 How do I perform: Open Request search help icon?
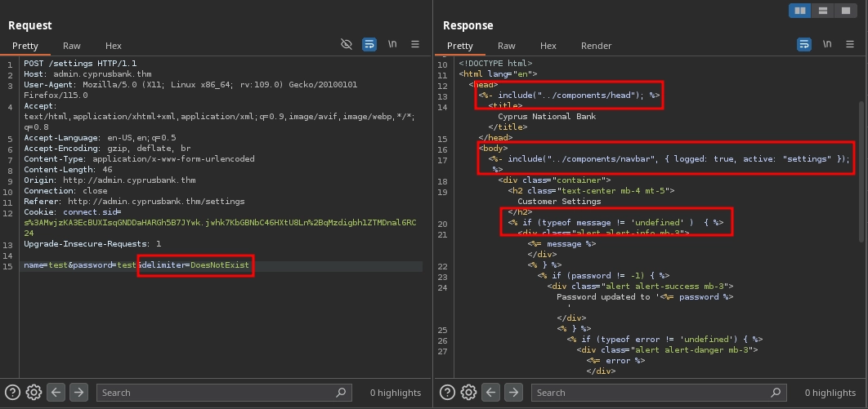[13, 392]
